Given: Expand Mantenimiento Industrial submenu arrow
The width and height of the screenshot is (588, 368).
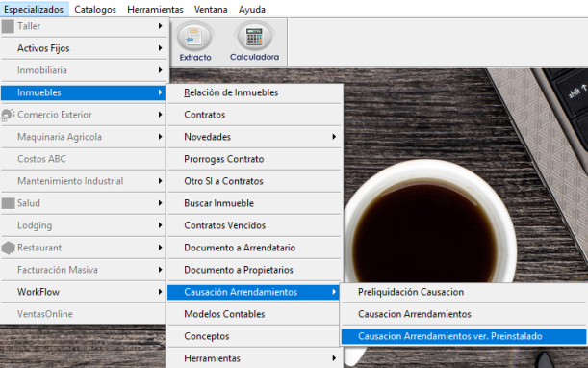Looking at the screenshot, I should tap(160, 181).
